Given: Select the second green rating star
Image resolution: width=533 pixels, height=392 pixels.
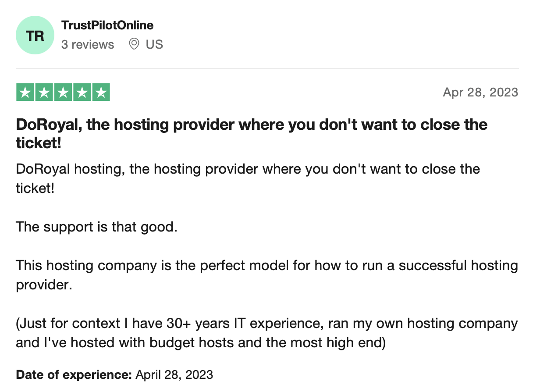Looking at the screenshot, I should [x=44, y=93].
